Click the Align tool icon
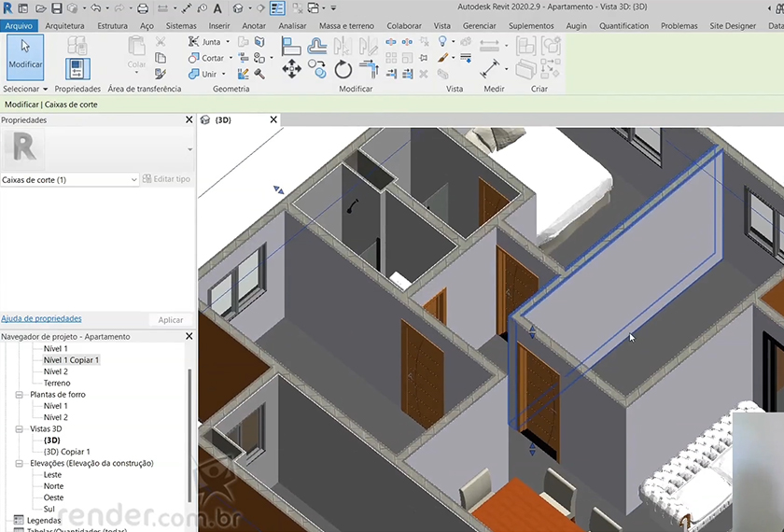This screenshot has width=784, height=532. 291,45
